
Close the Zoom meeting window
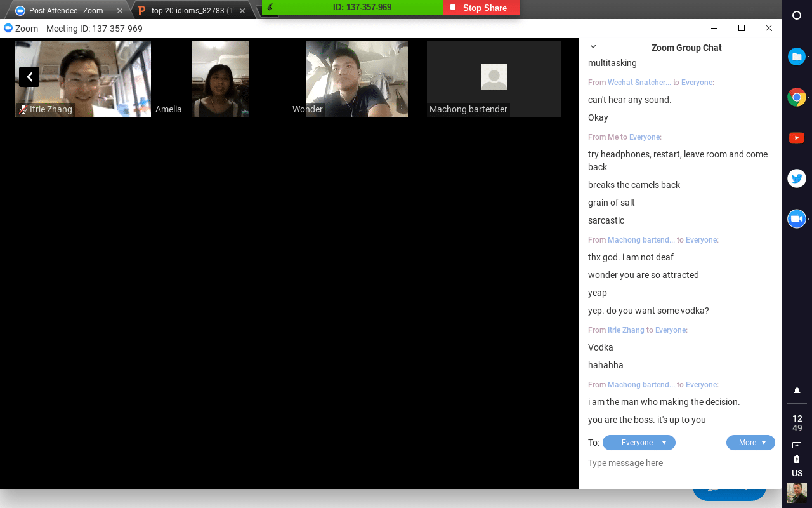click(x=769, y=28)
